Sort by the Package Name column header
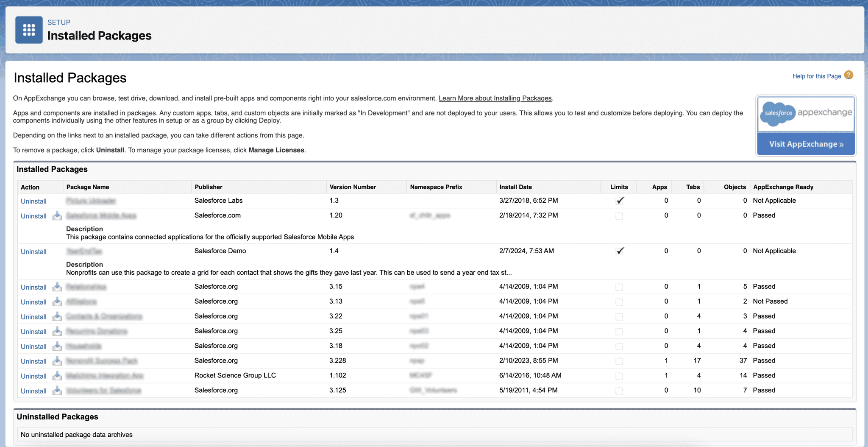This screenshot has height=447, width=868. click(x=87, y=187)
